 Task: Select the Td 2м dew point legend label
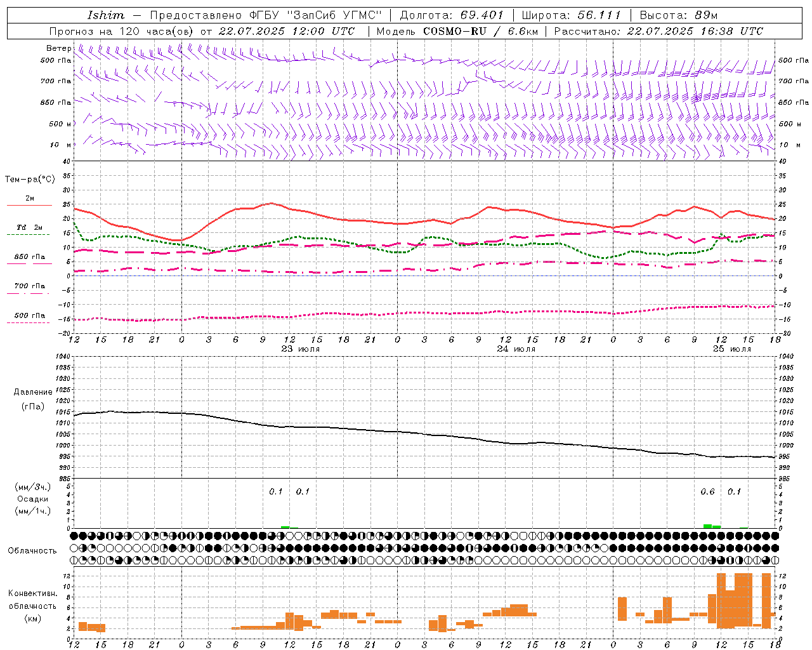[x=30, y=227]
